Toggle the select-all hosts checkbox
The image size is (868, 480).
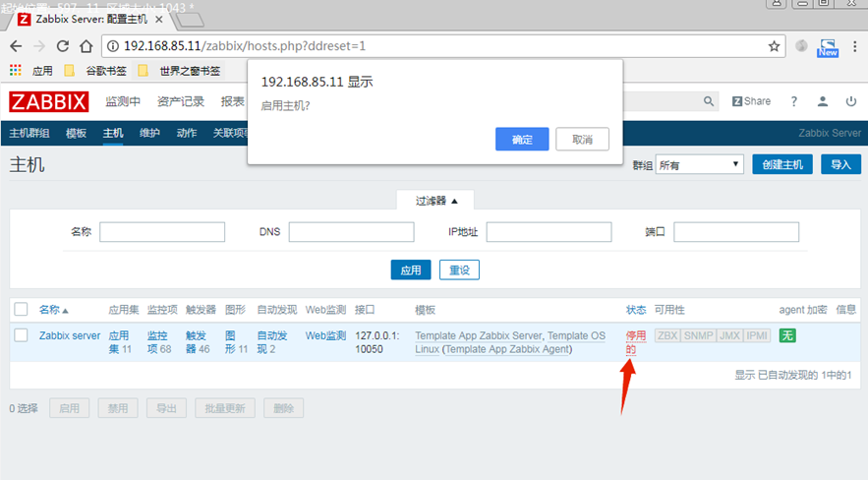coord(21,309)
